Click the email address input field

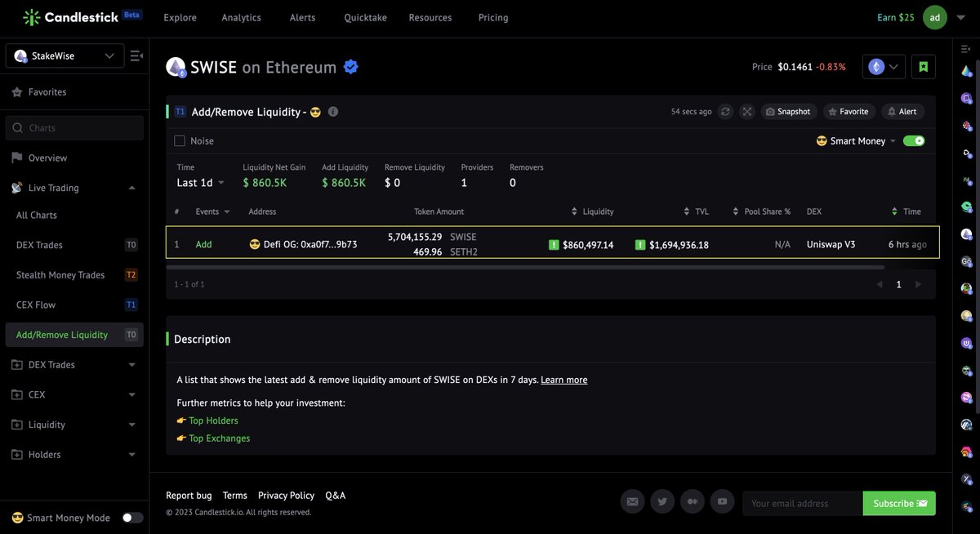coord(803,503)
